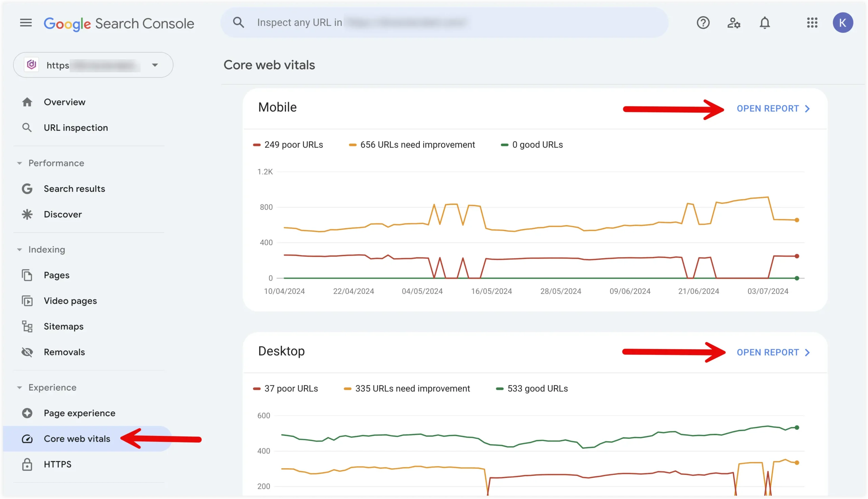Click chevron next to Desktop OPEN REPORT
This screenshot has height=499, width=868.
click(x=807, y=353)
